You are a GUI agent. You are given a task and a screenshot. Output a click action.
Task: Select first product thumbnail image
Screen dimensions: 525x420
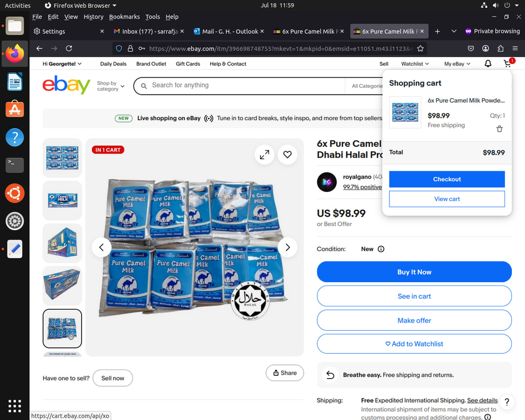63,158
